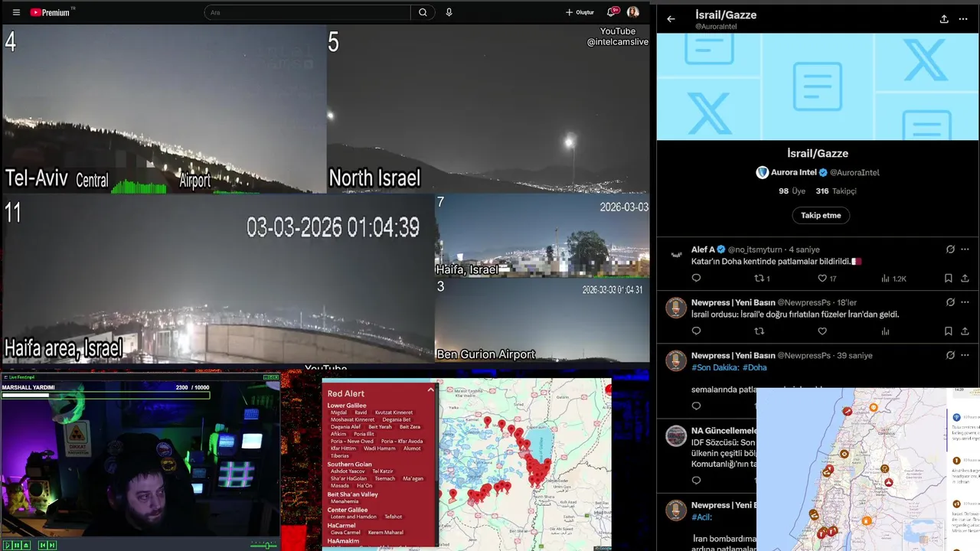The height and width of the screenshot is (551, 980).
Task: Open the #Son Dakika hashtag link
Action: coord(714,367)
